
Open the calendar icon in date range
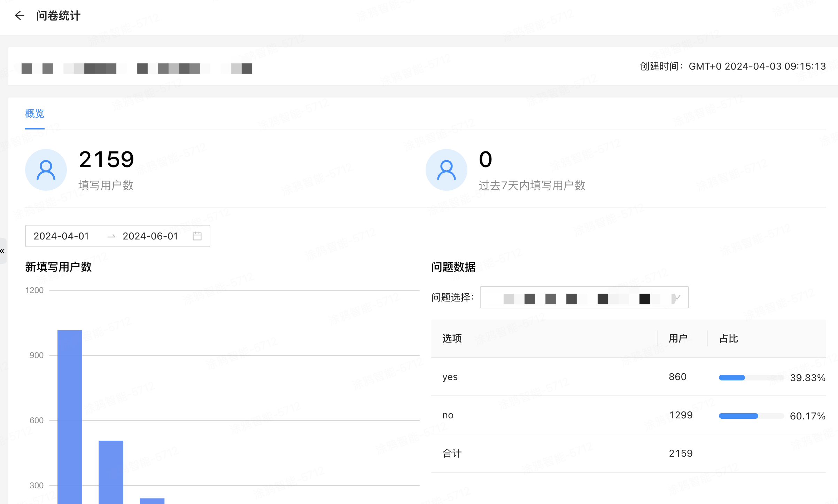coord(197,236)
